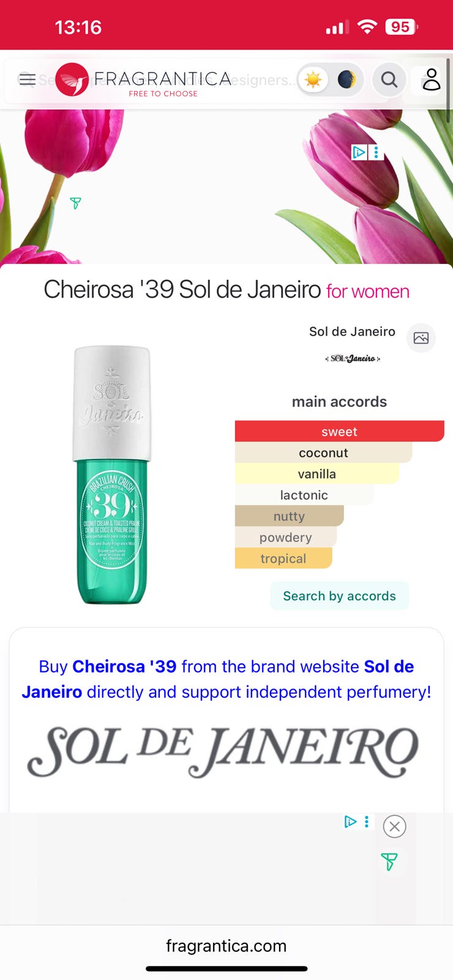This screenshot has width=453, height=980.
Task: Open bottom ad options three dots
Action: point(367,822)
